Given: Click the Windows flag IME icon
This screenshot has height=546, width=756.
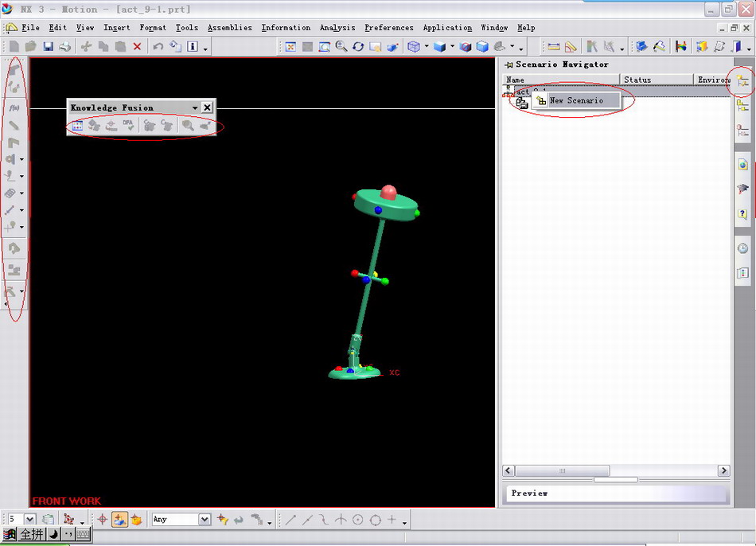Looking at the screenshot, I should pos(10,534).
